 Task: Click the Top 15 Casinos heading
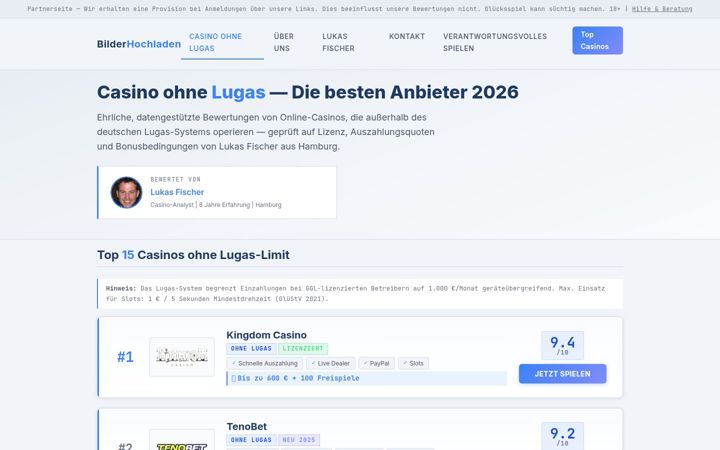click(193, 255)
